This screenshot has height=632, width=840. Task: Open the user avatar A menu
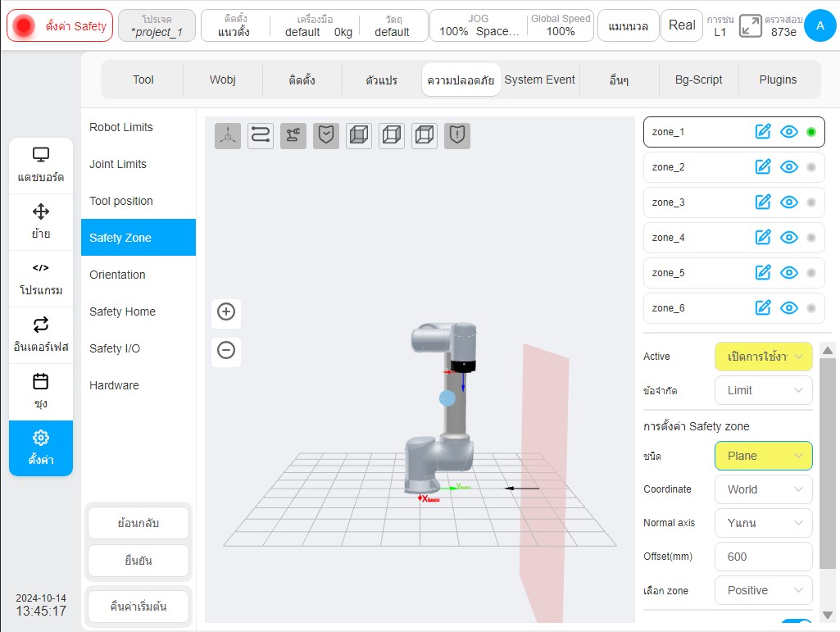820,25
